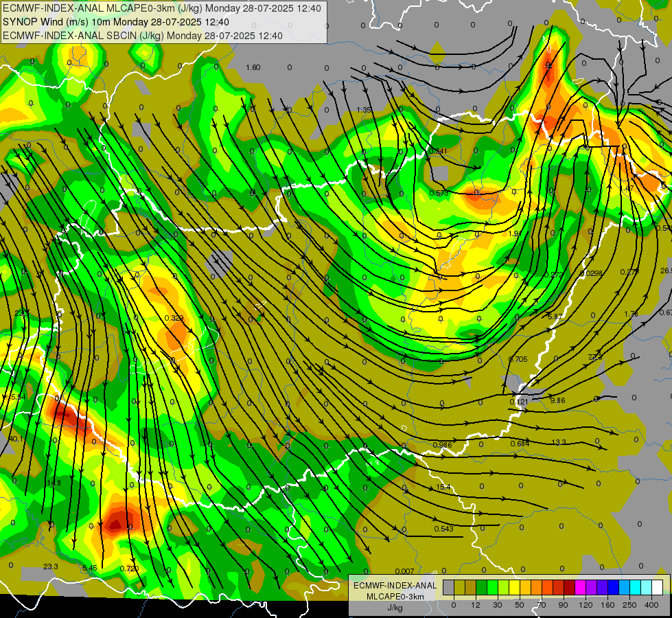
Task: Click the pure blue legend swatch
Action: click(x=613, y=588)
